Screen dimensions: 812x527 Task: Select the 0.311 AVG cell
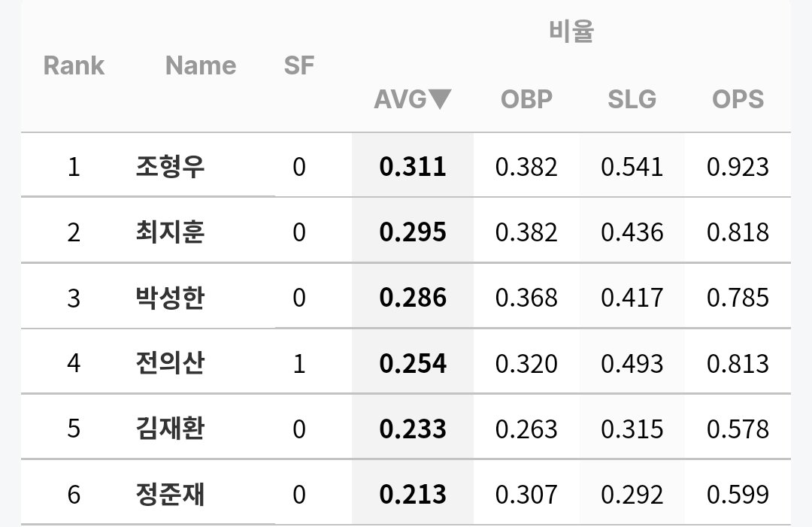coord(412,166)
